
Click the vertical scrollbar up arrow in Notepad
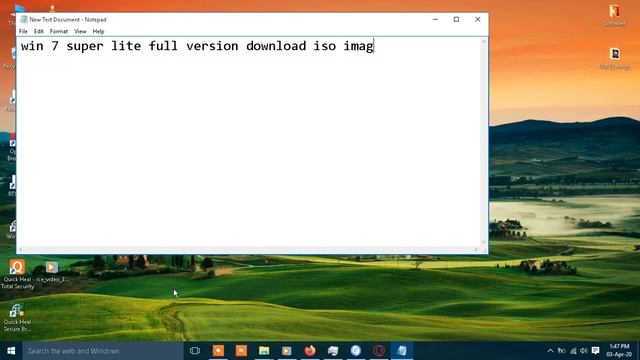pyautogui.click(x=484, y=42)
